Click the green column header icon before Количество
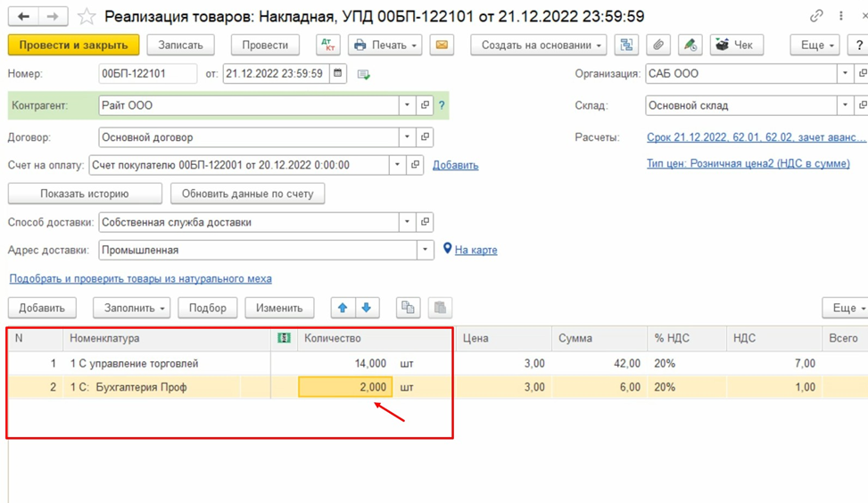This screenshot has height=503, width=868. (x=284, y=338)
